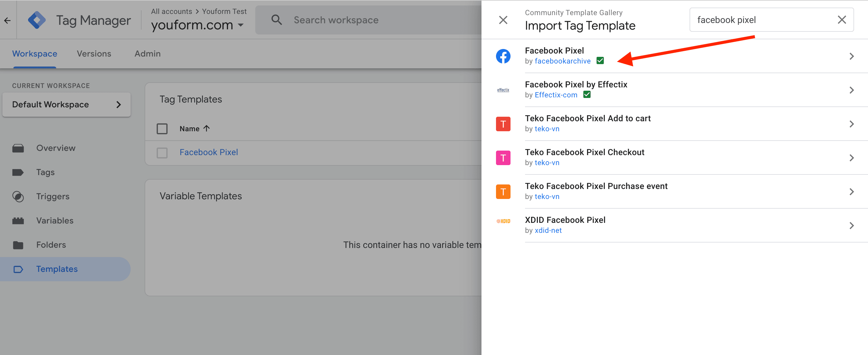This screenshot has width=868, height=355.
Task: Click the Effectix logo icon
Action: (x=503, y=90)
